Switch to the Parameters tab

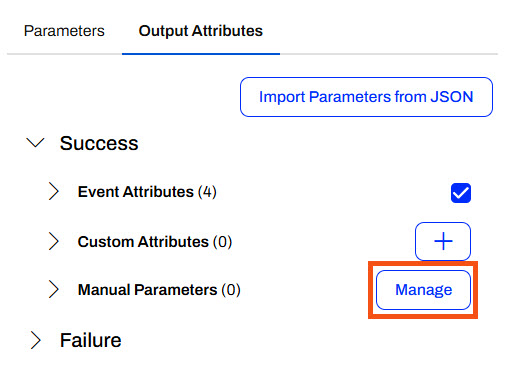64,31
